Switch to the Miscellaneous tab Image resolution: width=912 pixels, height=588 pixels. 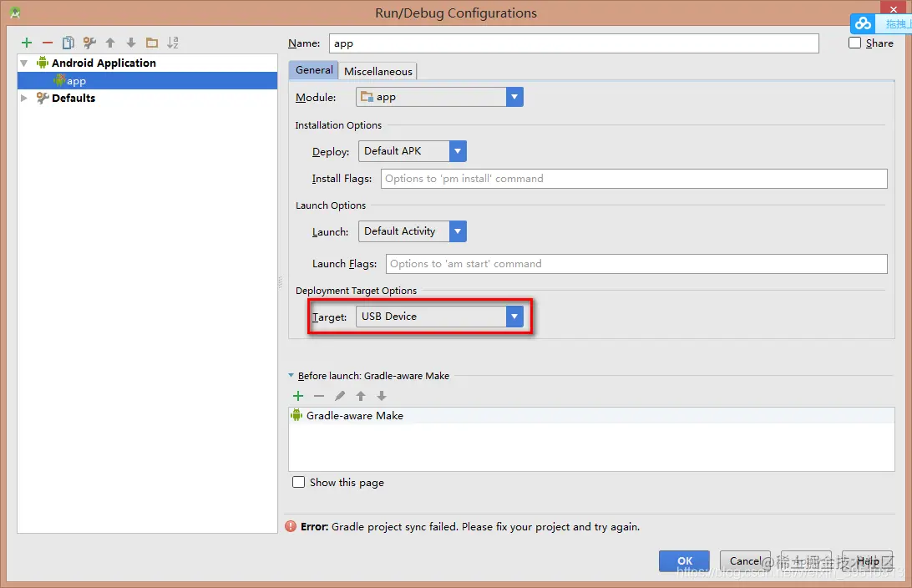[378, 71]
